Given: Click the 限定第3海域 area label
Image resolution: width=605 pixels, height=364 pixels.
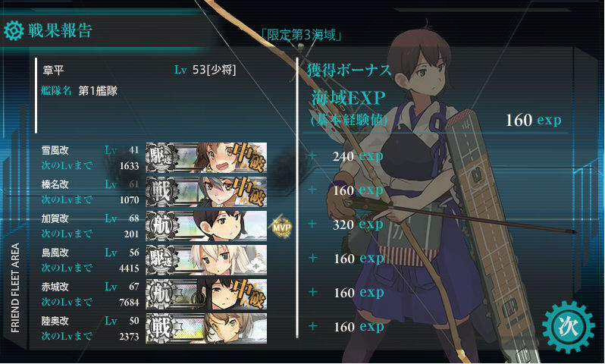Looking at the screenshot, I should coord(301,35).
